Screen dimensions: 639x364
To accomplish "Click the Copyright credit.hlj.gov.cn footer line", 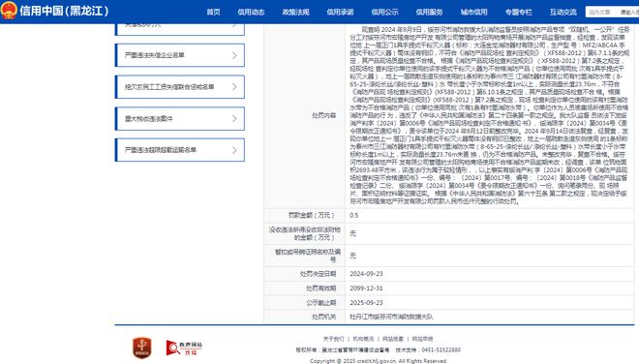I will (x=378, y=361).
